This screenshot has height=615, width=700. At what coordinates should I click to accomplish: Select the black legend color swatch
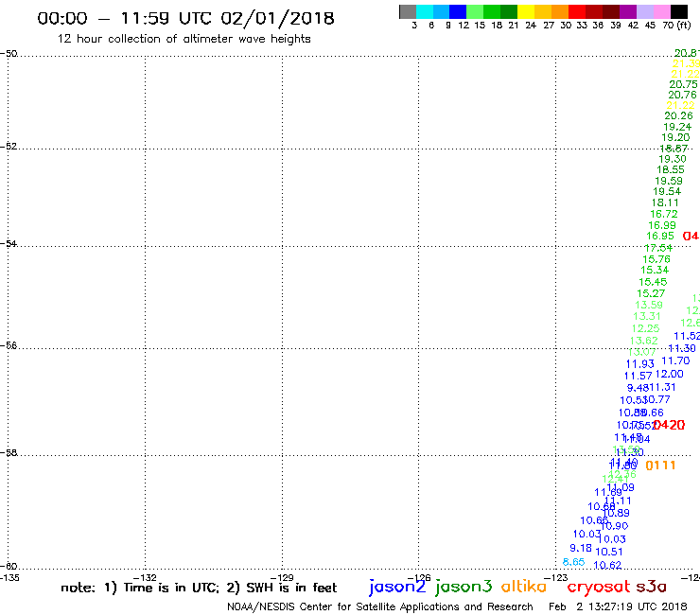coord(679,11)
